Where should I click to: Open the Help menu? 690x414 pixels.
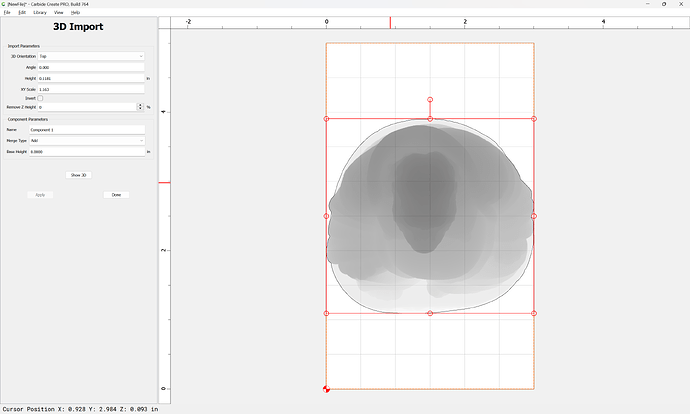tap(75, 12)
